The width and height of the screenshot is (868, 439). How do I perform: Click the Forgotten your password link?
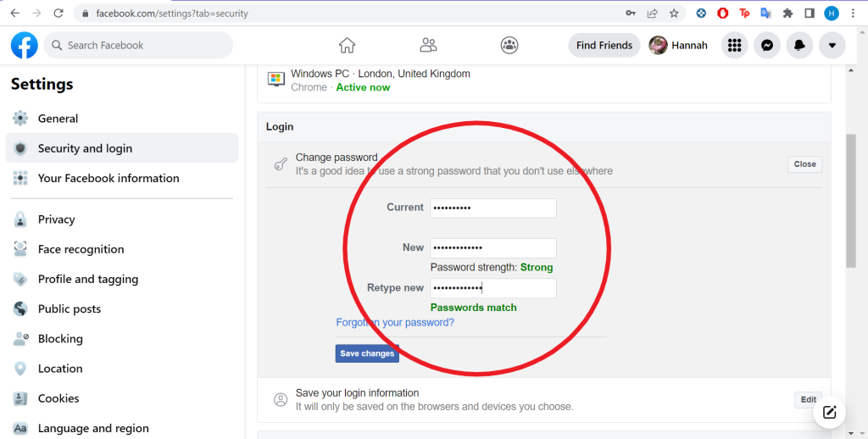click(395, 323)
